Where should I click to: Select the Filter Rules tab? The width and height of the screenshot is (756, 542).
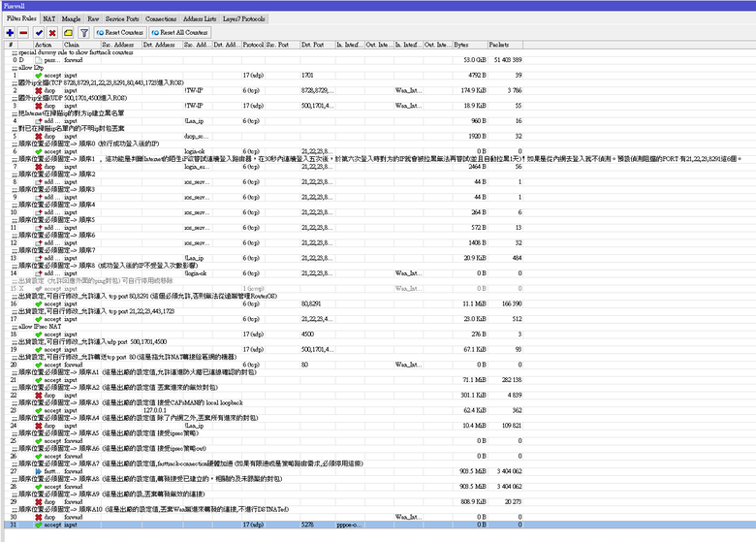coord(21,18)
